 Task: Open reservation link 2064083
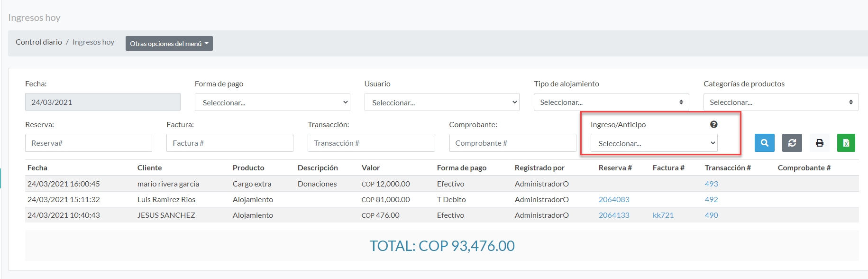click(x=614, y=200)
